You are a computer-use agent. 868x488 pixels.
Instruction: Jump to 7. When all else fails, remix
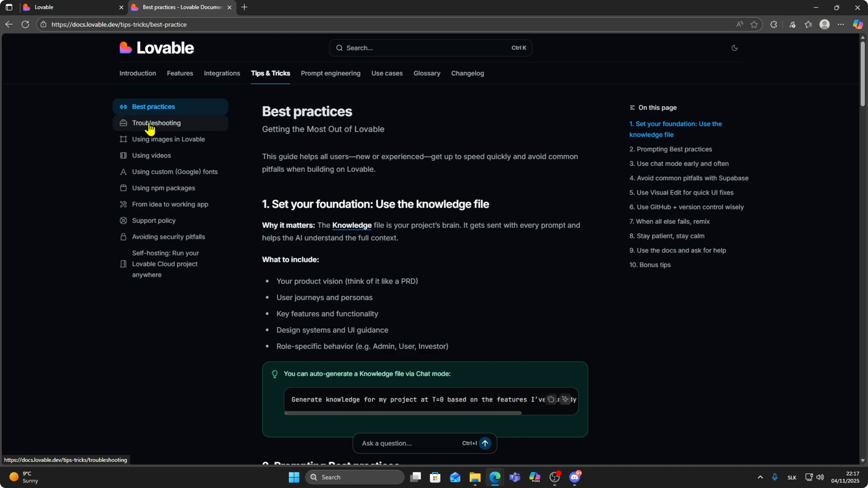coord(670,222)
